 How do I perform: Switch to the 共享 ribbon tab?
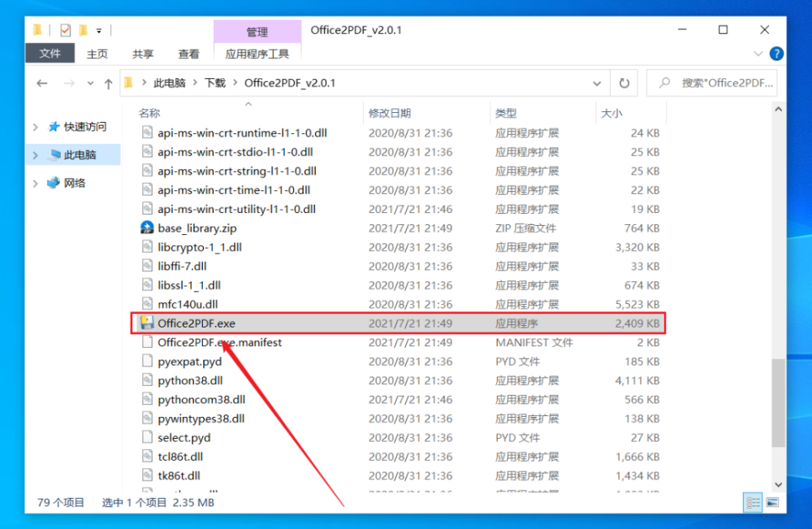coord(142,54)
